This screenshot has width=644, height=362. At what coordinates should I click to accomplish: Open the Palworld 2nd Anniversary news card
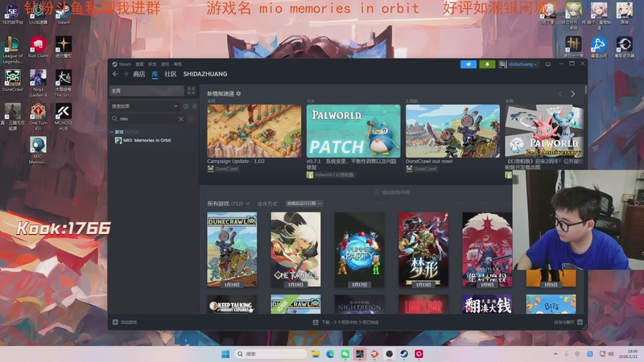pyautogui.click(x=544, y=131)
